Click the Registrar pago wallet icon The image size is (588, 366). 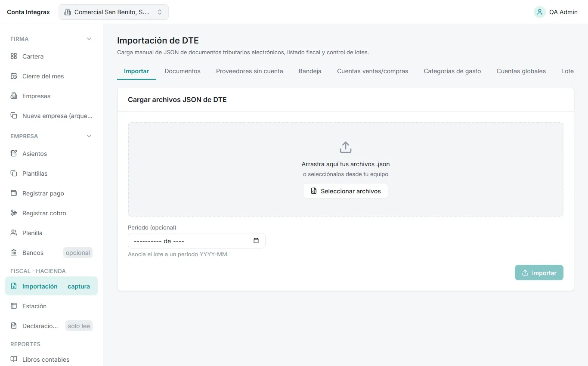[14, 193]
